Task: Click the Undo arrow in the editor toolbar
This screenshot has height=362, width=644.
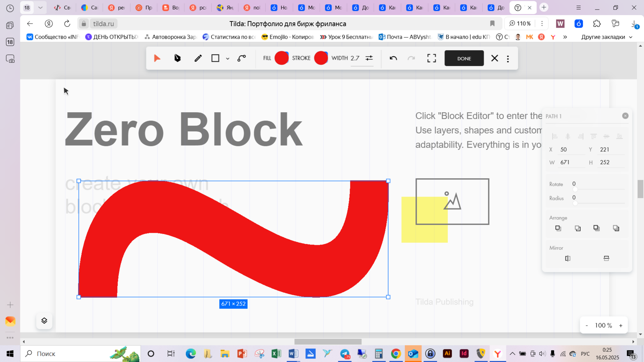Action: click(x=393, y=58)
